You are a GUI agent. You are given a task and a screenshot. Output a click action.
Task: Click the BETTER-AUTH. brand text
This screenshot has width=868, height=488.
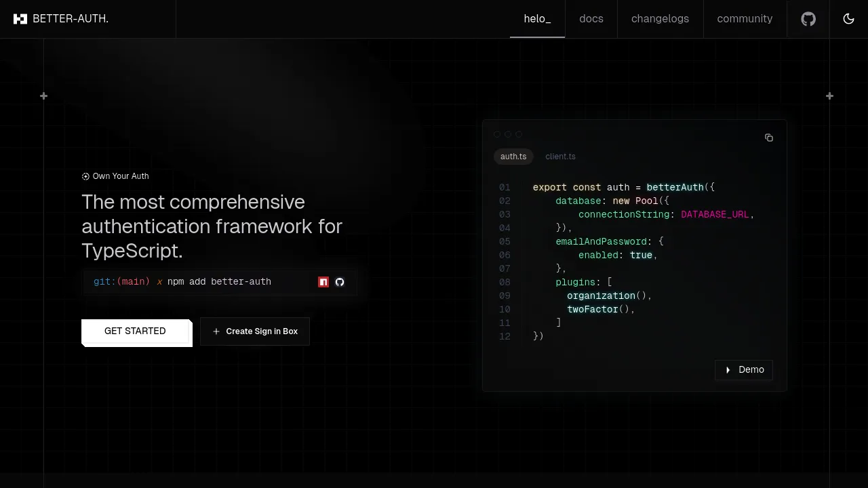click(x=71, y=19)
